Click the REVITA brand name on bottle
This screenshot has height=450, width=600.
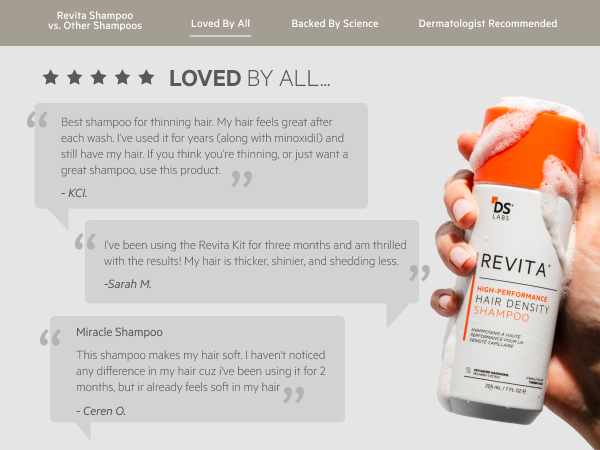515,265
